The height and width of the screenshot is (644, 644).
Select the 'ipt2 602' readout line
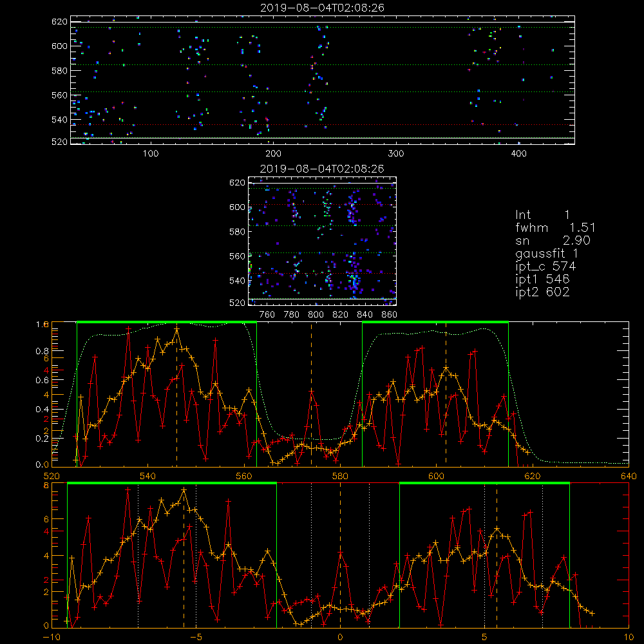[542, 292]
